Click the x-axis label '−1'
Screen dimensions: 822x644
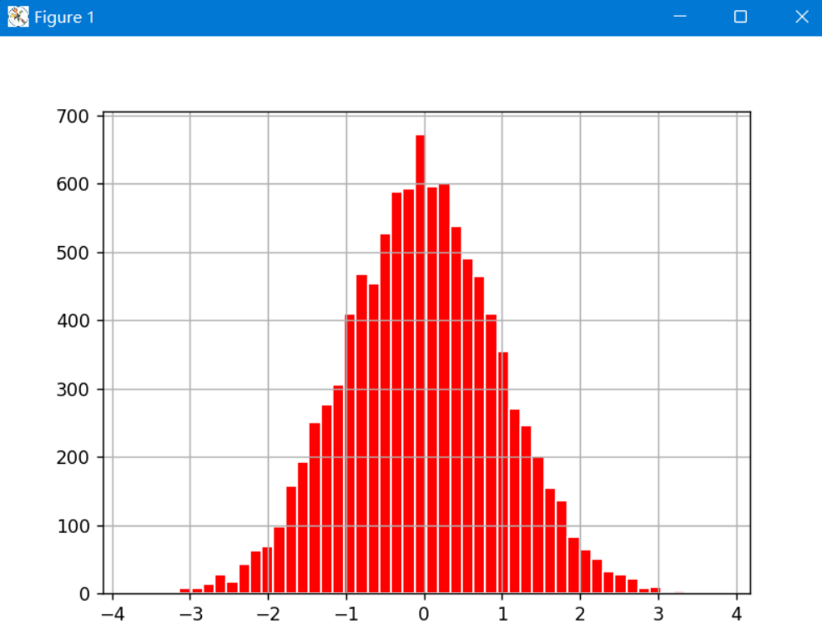tap(346, 614)
